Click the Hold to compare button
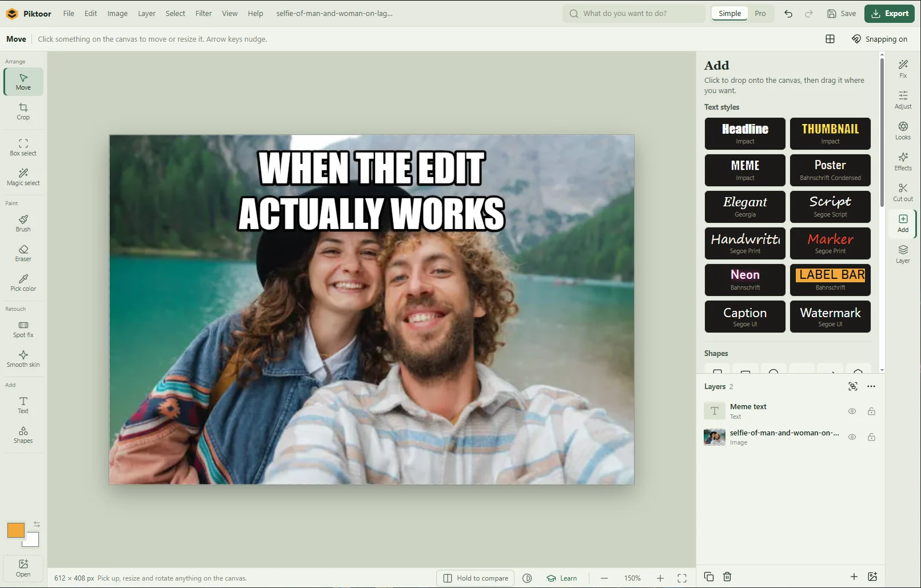This screenshot has width=921, height=588. pyautogui.click(x=476, y=578)
